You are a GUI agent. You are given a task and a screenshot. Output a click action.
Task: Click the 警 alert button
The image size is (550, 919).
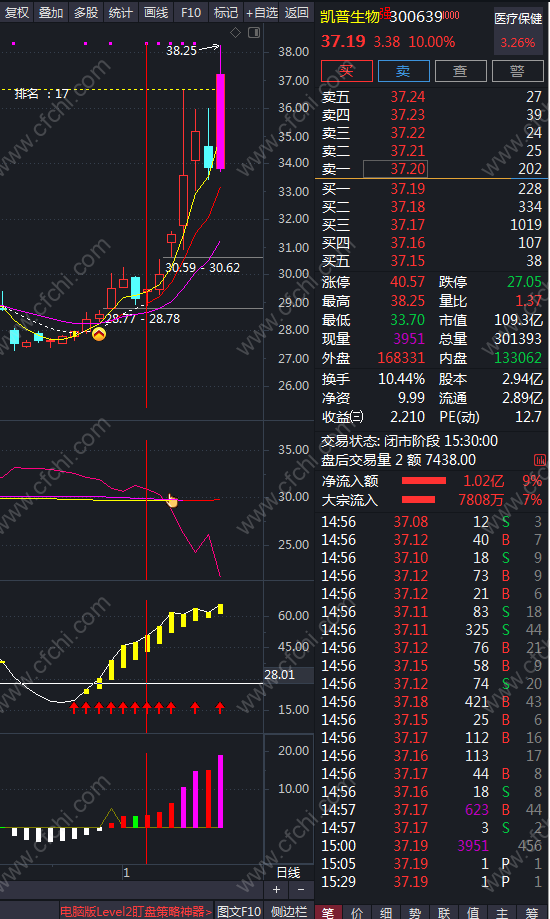point(517,72)
